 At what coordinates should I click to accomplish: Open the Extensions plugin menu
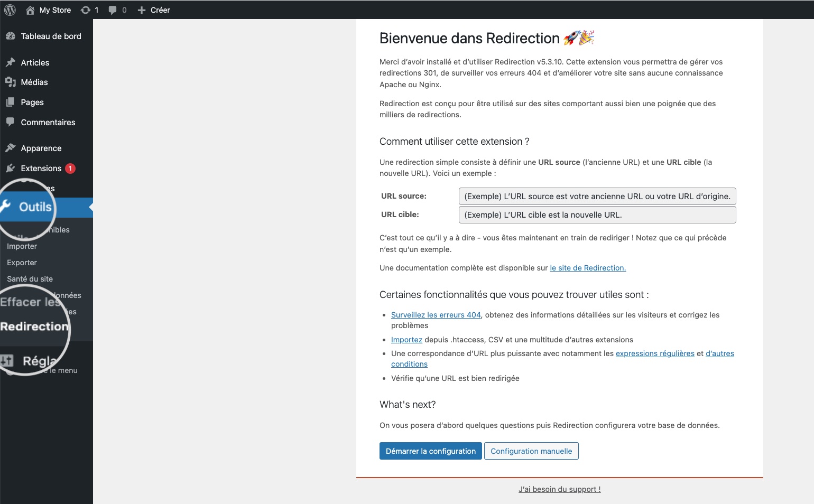pyautogui.click(x=47, y=168)
